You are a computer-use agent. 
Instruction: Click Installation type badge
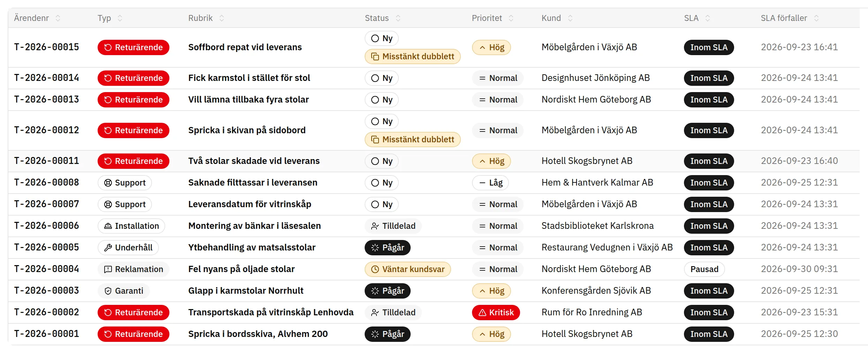131,226
